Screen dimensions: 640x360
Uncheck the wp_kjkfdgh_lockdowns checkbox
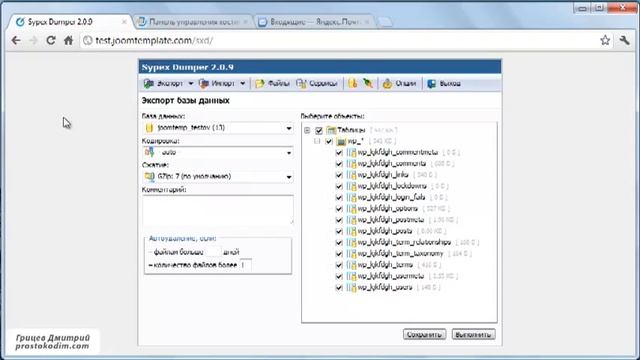[339, 186]
